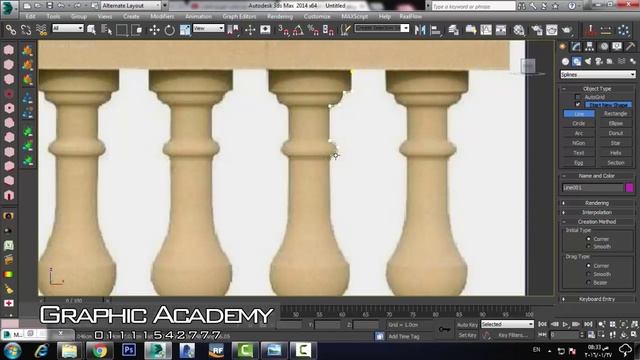640x360 pixels.
Task: Open the Edit menu
Action: click(x=30, y=16)
